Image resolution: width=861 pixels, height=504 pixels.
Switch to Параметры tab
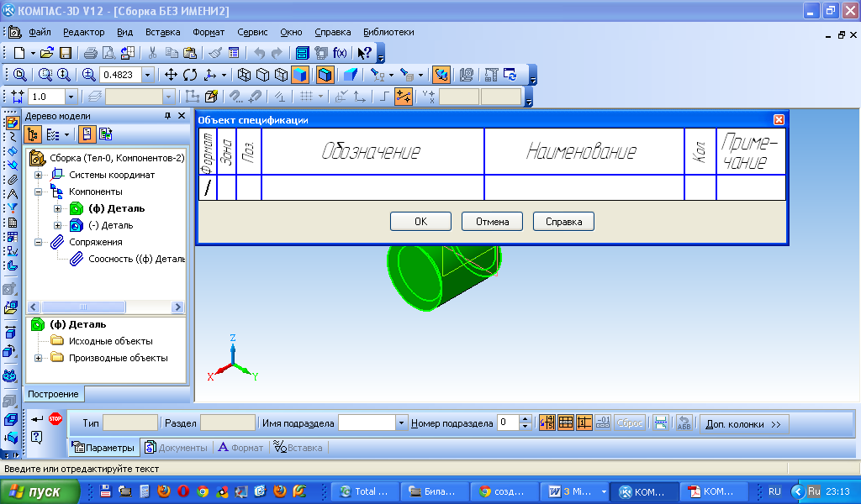103,448
